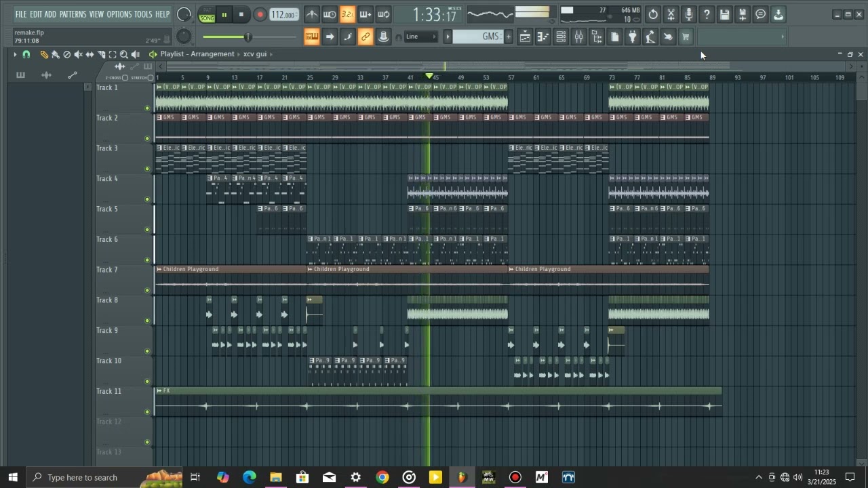The height and width of the screenshot is (488, 868).
Task: Open the Tempo tapper icon
Action: coord(650,37)
